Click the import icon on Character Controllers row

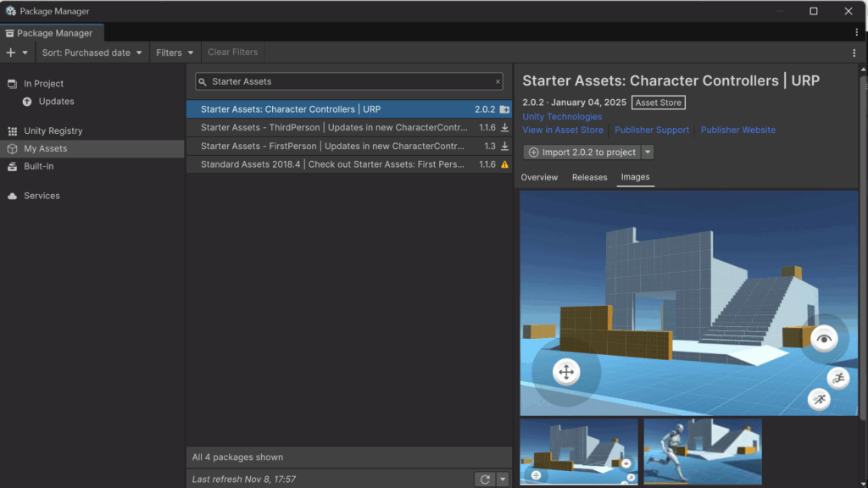505,109
